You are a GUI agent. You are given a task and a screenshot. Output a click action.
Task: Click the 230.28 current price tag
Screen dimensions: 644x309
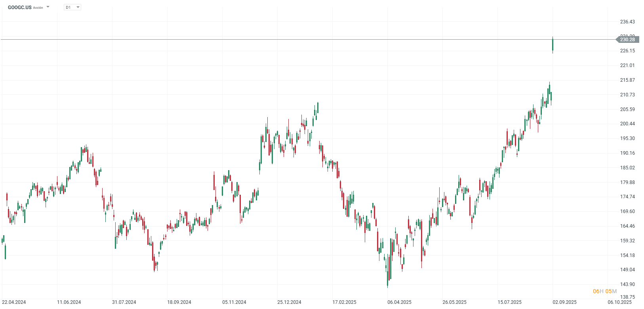[x=627, y=40]
